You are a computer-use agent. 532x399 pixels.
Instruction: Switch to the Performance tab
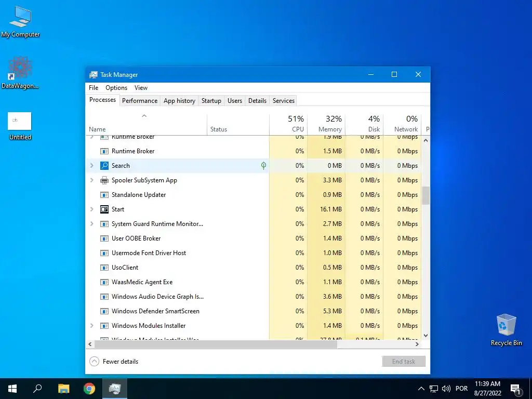140,101
